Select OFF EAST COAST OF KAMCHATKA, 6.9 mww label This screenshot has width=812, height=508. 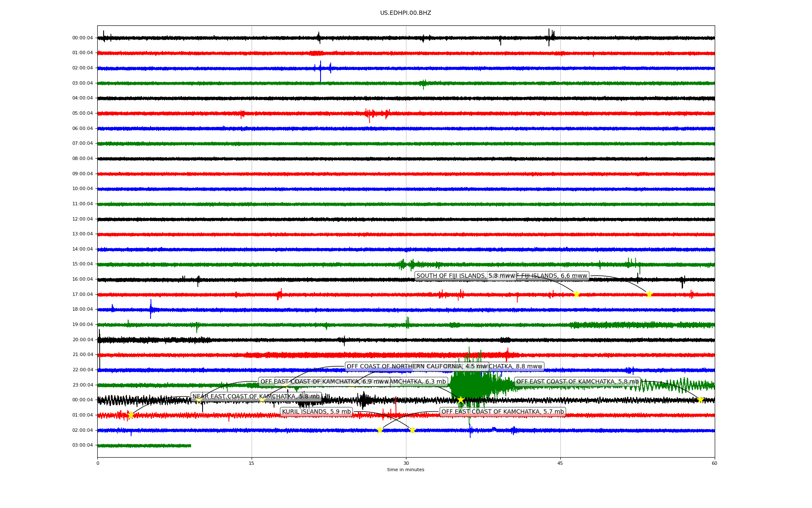[324, 381]
